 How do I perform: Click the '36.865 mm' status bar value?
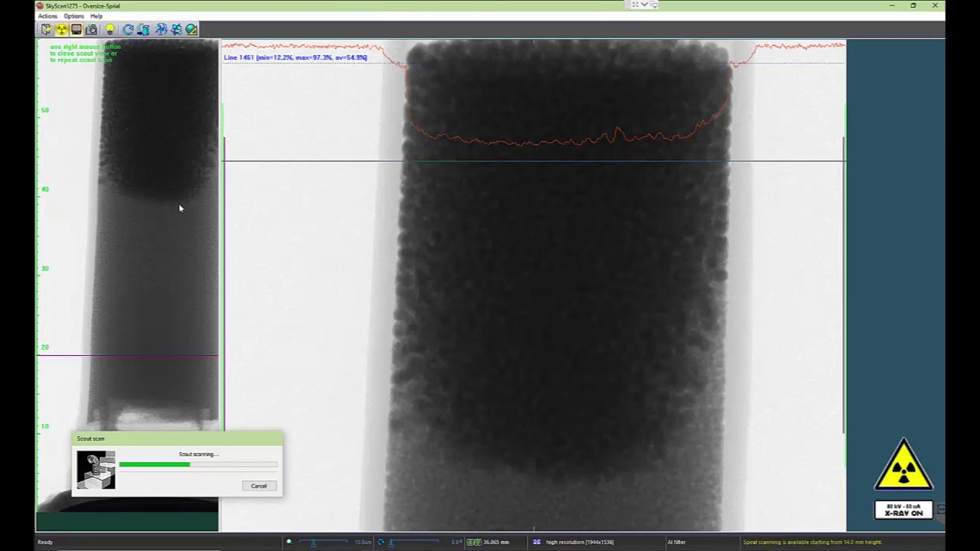pyautogui.click(x=496, y=542)
